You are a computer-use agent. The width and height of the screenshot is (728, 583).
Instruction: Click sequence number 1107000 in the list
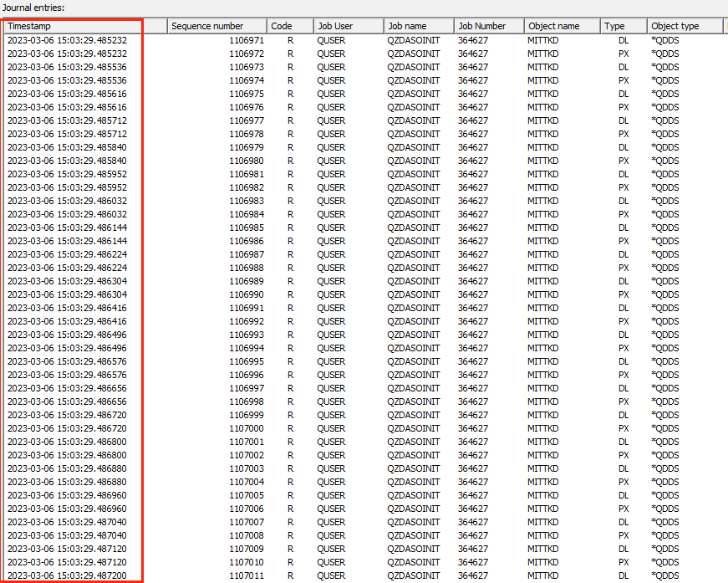point(247,428)
